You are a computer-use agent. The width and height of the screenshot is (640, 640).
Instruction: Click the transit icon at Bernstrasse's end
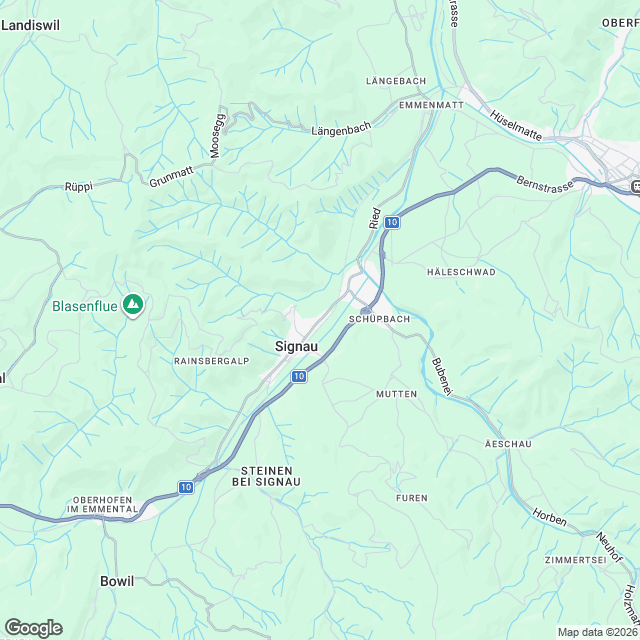[636, 187]
